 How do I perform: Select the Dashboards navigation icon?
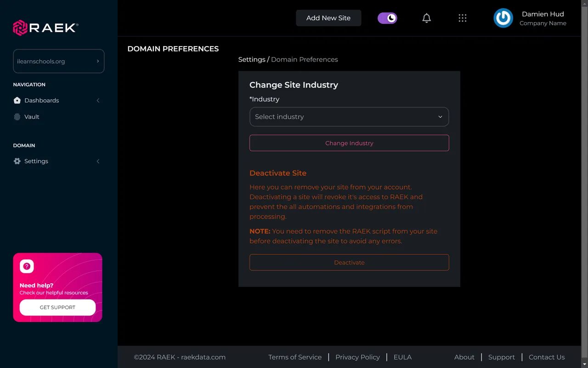click(17, 100)
